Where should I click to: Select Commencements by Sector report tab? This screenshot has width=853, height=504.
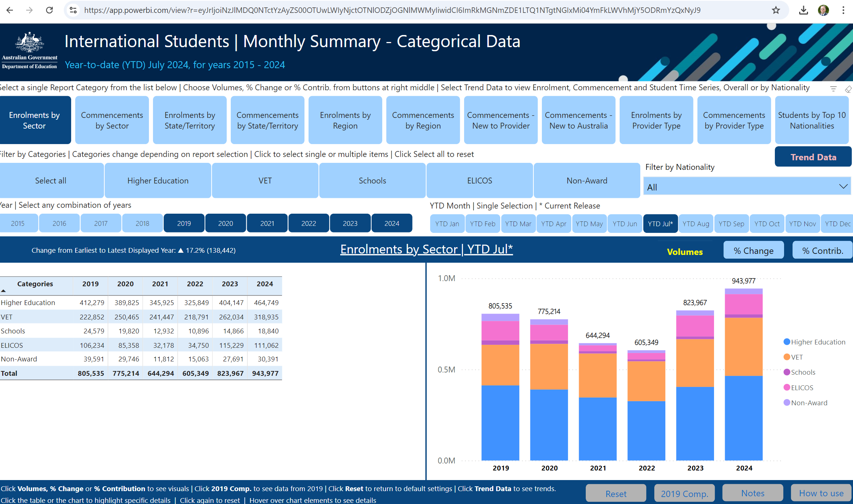coord(112,120)
